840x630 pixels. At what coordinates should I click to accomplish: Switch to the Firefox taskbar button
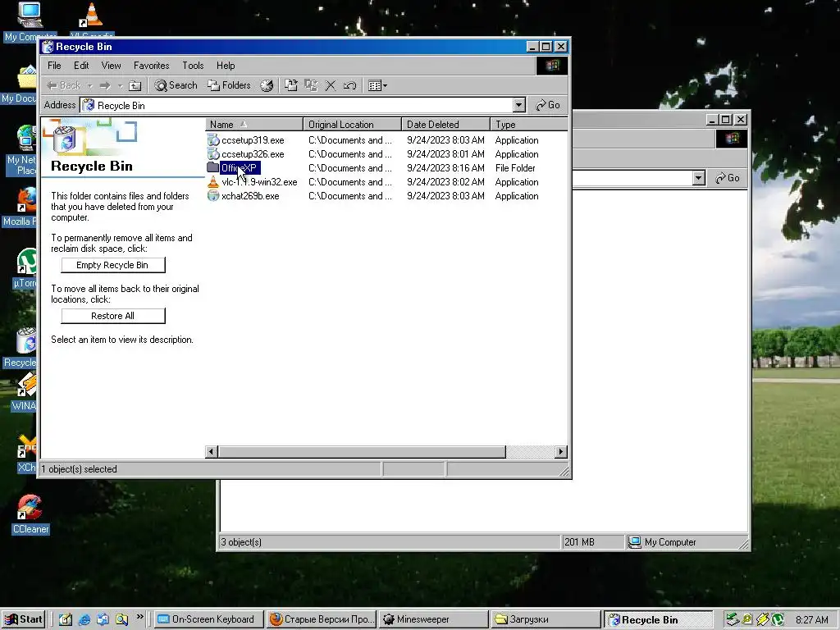[x=322, y=619]
